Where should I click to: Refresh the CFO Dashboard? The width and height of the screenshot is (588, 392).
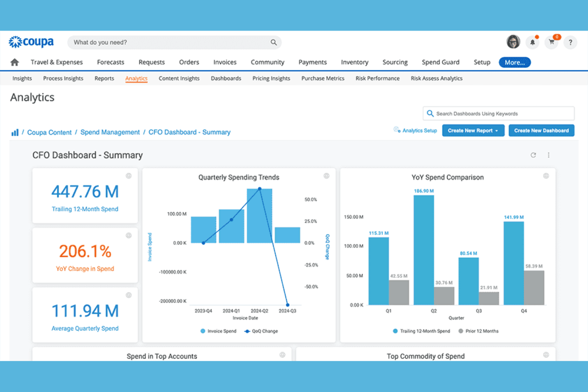point(533,155)
